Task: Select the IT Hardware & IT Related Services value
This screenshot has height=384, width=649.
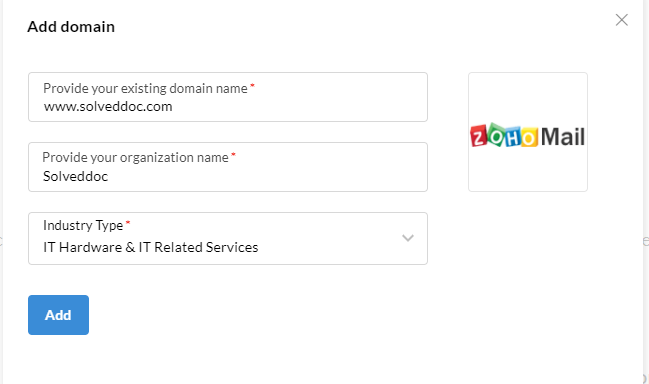Action: (x=151, y=247)
